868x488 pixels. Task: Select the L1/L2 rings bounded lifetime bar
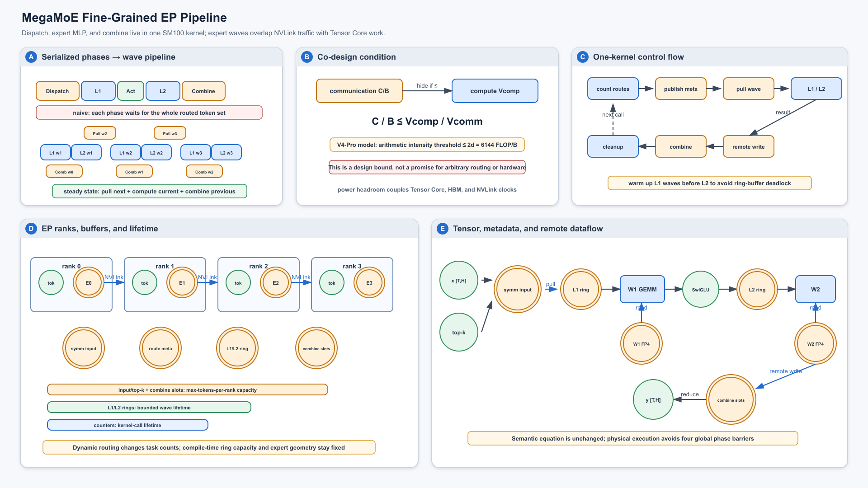click(x=149, y=408)
